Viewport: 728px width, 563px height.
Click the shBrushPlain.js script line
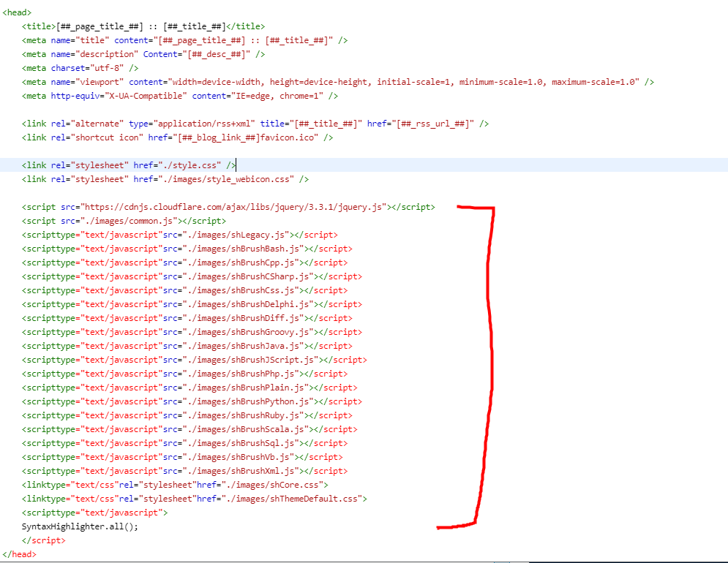tap(189, 388)
